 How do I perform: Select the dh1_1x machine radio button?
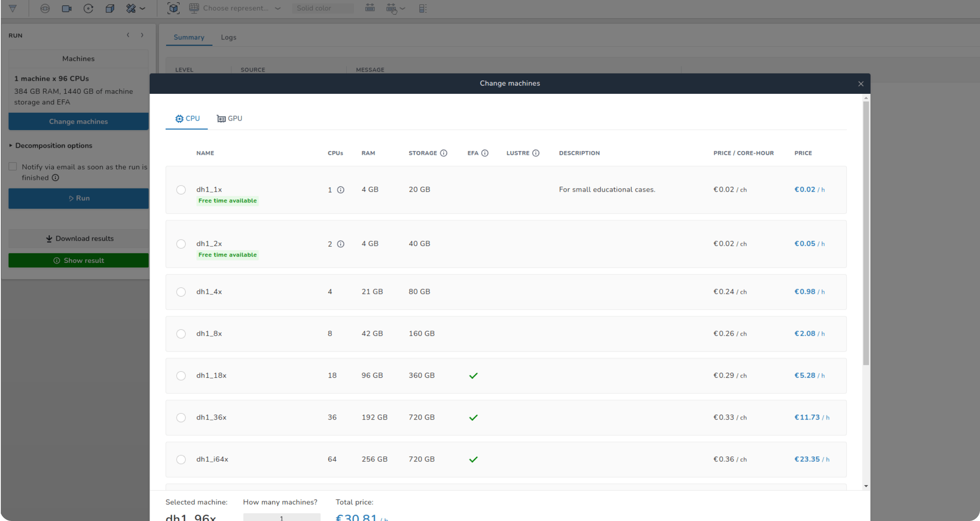click(x=181, y=189)
